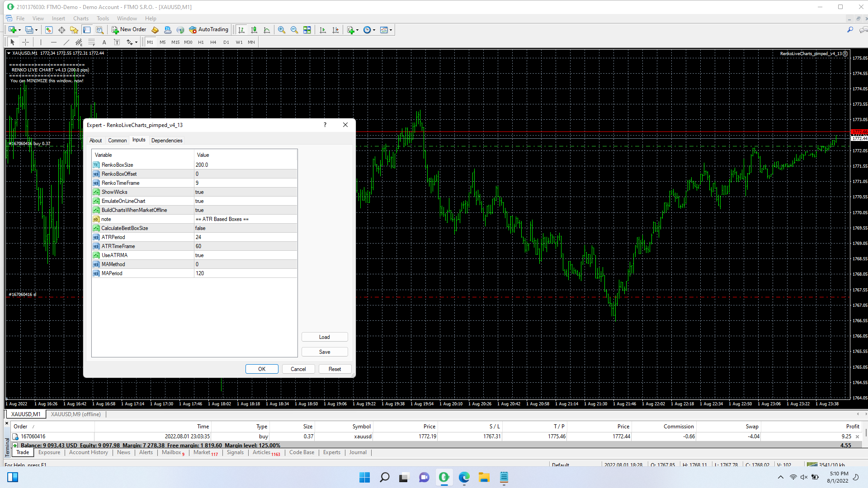Image resolution: width=868 pixels, height=488 pixels.
Task: Click the text label tool A
Action: pos(104,42)
